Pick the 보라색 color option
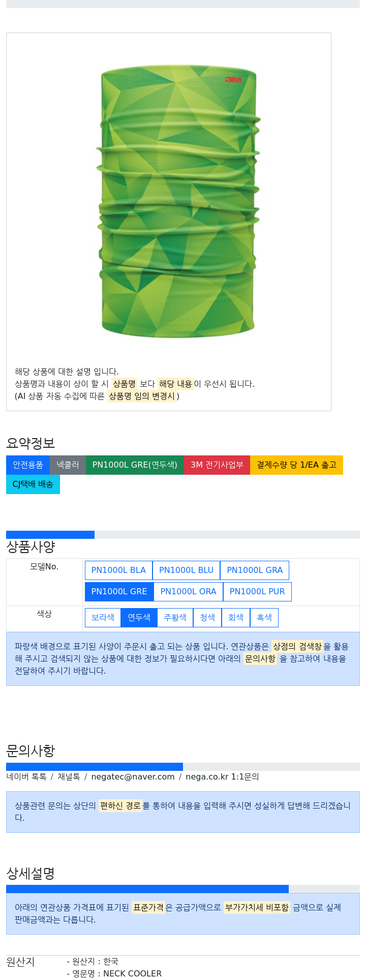 coord(103,618)
